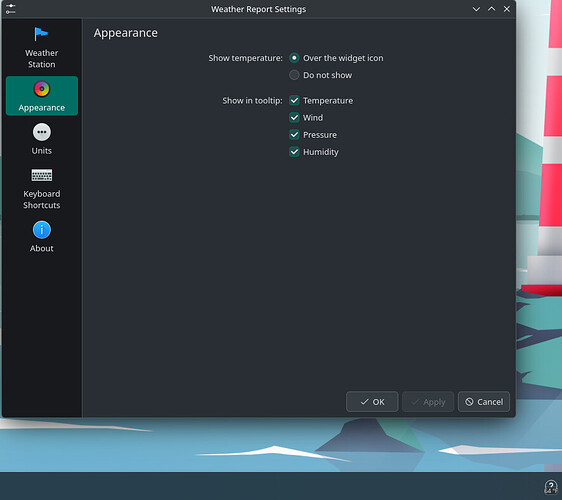Viewport: 562px width, 500px height.
Task: Click the 'Show temperature:' label
Action: pyautogui.click(x=246, y=58)
